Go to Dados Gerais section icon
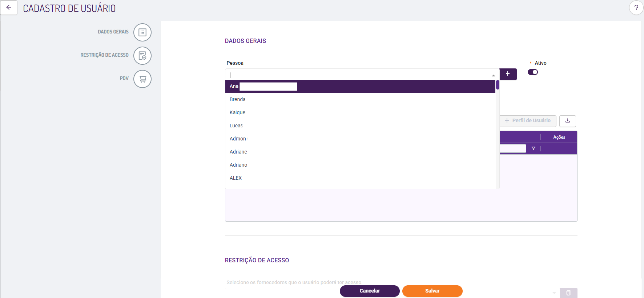 click(x=142, y=32)
